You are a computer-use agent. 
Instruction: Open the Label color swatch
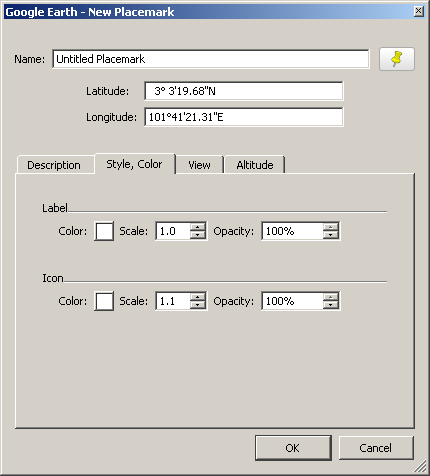pyautogui.click(x=104, y=231)
